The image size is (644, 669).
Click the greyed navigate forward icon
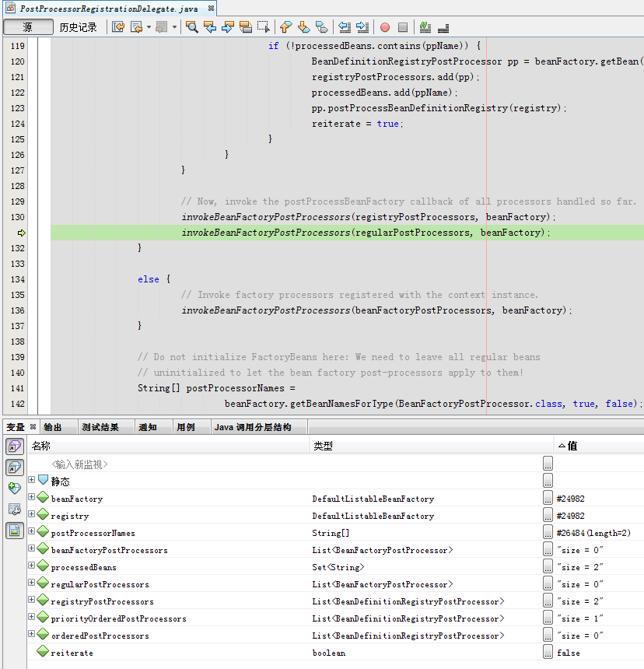[x=161, y=27]
